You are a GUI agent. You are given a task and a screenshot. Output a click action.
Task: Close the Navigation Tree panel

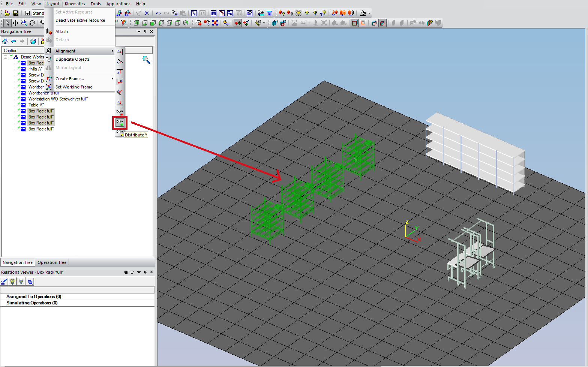[x=151, y=31]
